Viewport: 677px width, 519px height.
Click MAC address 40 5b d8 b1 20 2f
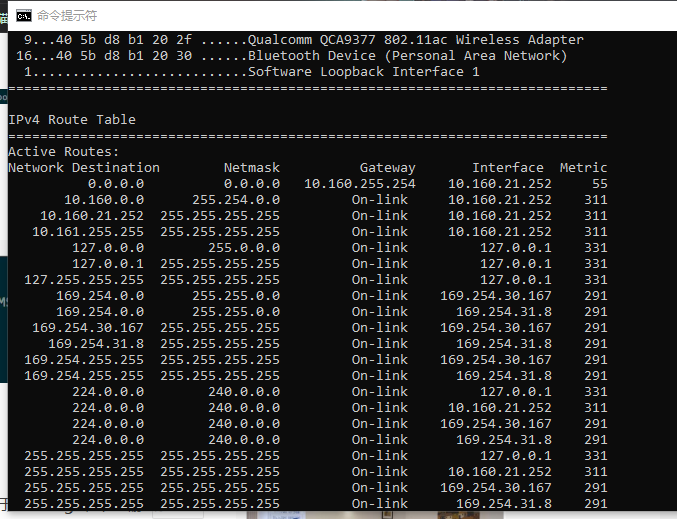coord(123,40)
